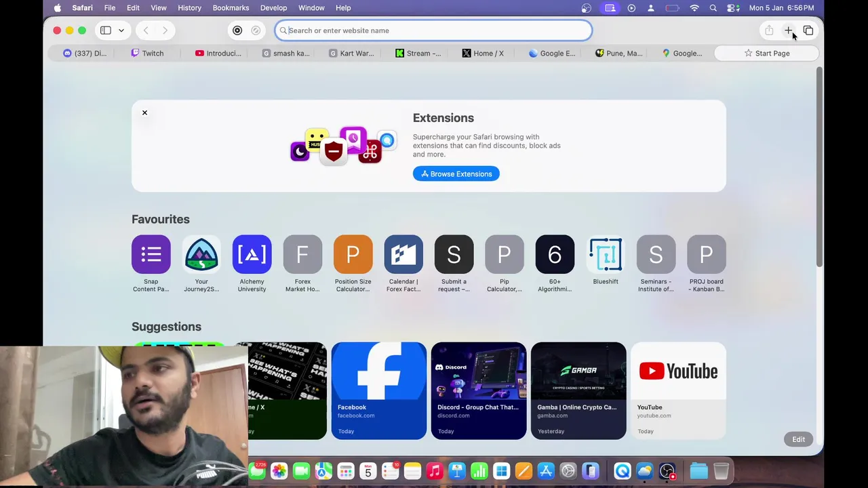Open Music app in the Dock
Screen dimensions: 868x488
435,471
